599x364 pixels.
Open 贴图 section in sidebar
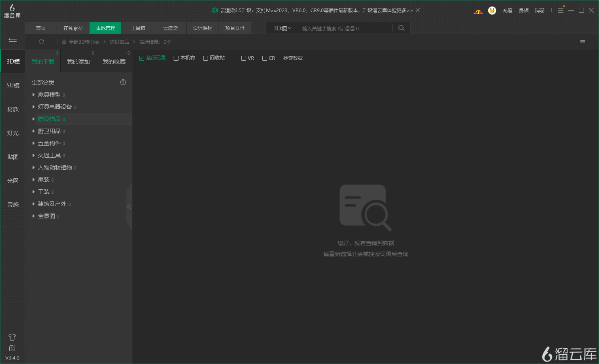tap(13, 157)
